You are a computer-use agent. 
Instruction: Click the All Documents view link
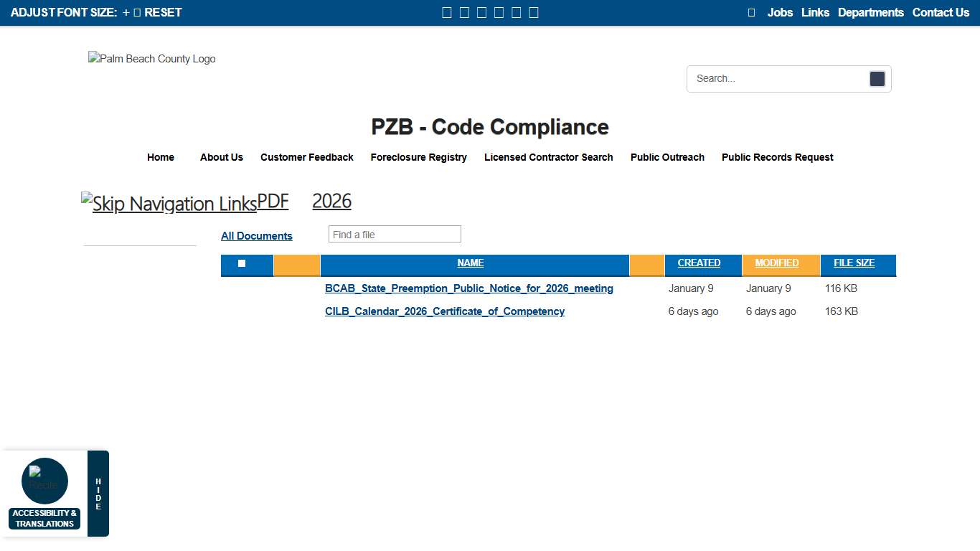pos(256,236)
